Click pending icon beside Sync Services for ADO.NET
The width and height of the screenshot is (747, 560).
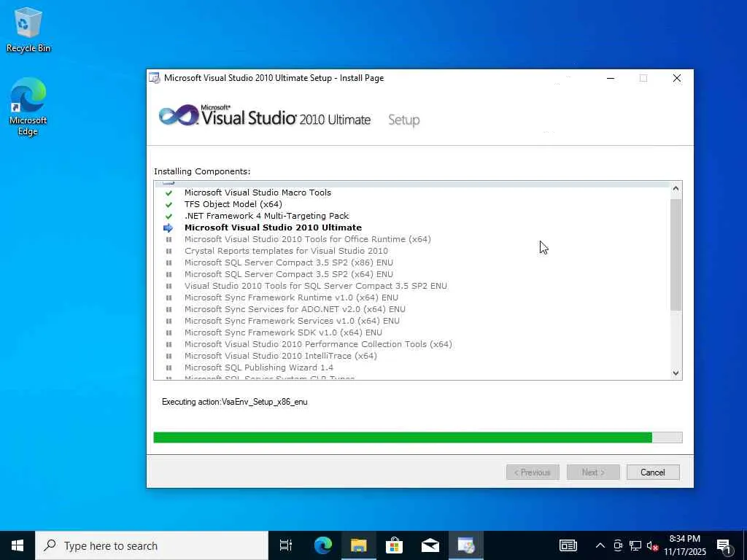[x=169, y=309]
